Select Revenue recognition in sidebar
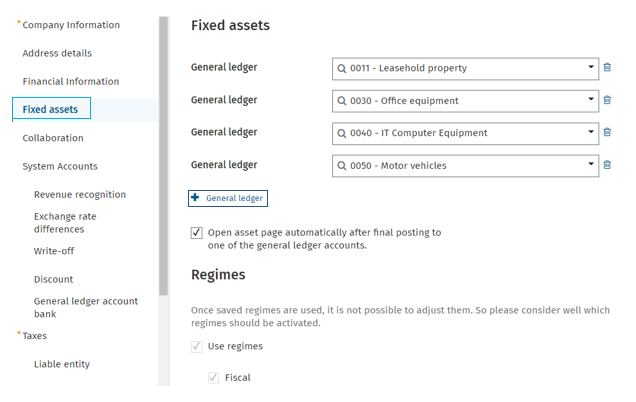Viewport: 636px width, 402px height. point(80,195)
